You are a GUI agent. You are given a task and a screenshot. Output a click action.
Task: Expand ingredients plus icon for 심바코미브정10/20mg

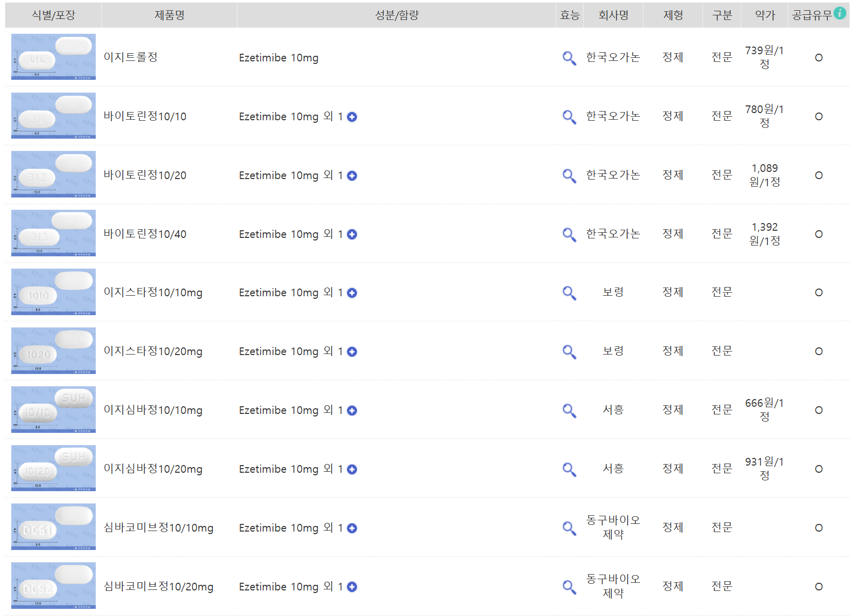(352, 587)
